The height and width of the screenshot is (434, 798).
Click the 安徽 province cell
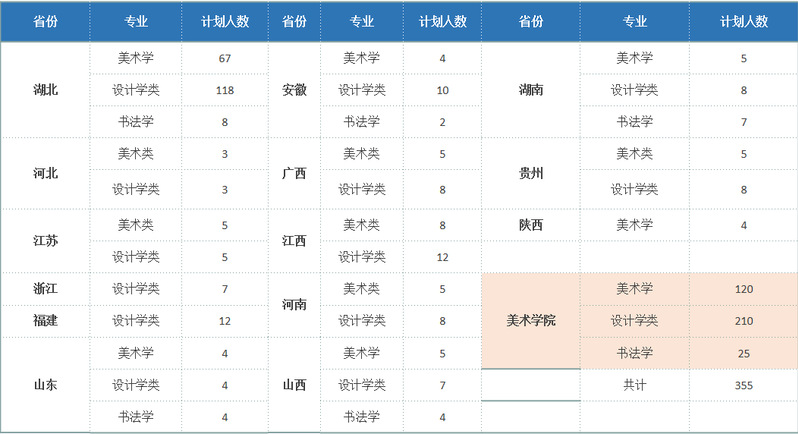[294, 90]
